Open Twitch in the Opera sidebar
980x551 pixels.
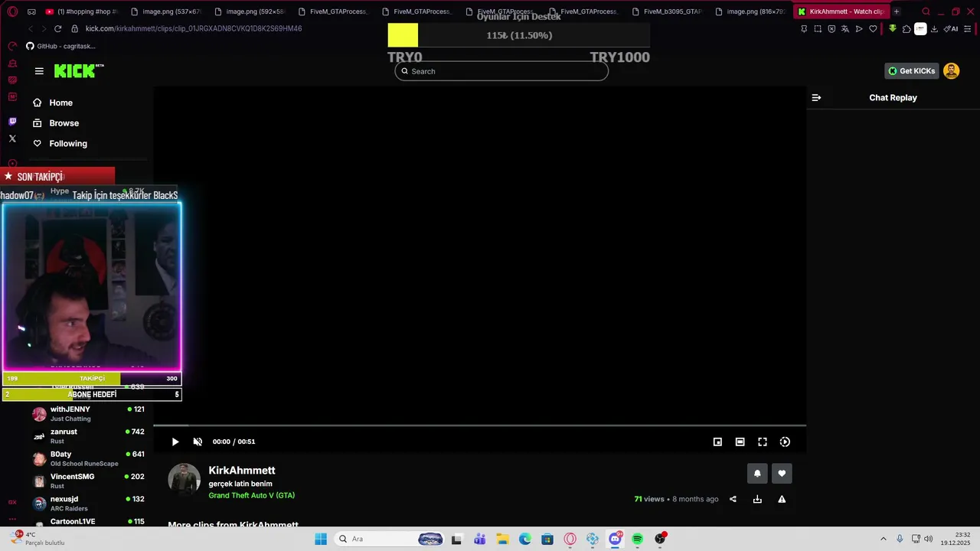pyautogui.click(x=12, y=122)
